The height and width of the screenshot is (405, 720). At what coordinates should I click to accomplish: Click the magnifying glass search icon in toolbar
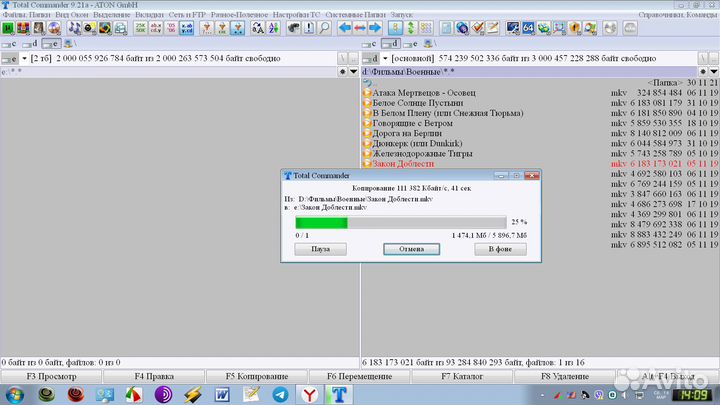[324, 29]
